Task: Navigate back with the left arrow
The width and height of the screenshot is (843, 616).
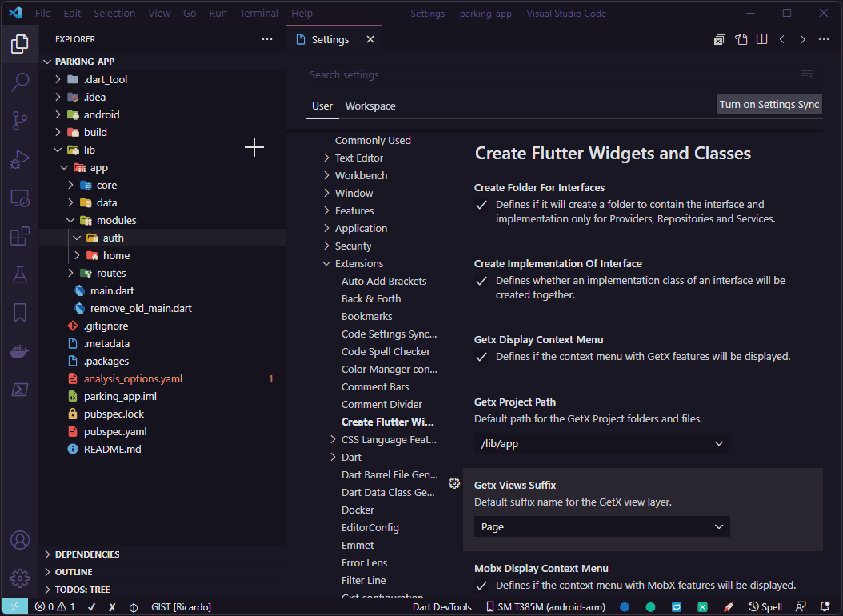Action: pyautogui.click(x=782, y=39)
